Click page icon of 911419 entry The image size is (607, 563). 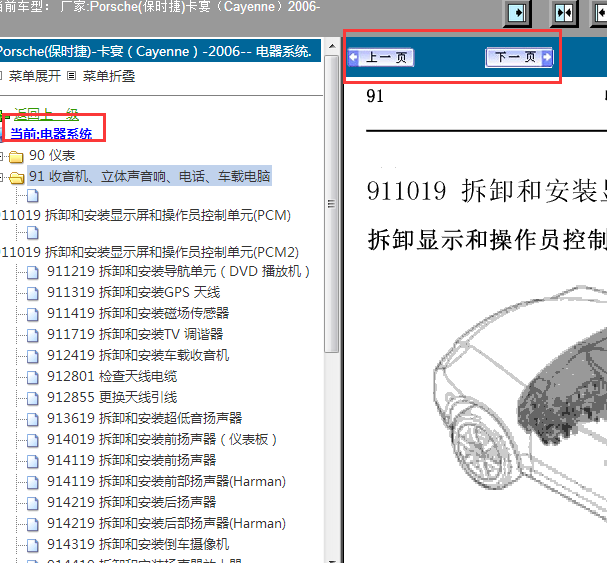33,314
